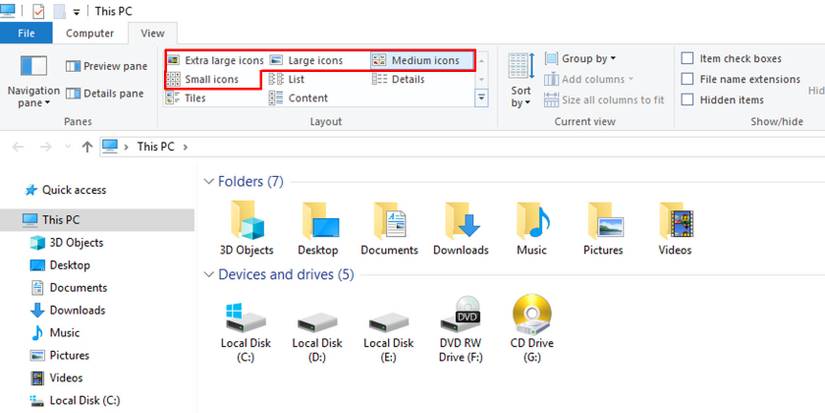Screen dimensions: 825x413
Task: Open the 3D Objects folder icon
Action: 247,220
